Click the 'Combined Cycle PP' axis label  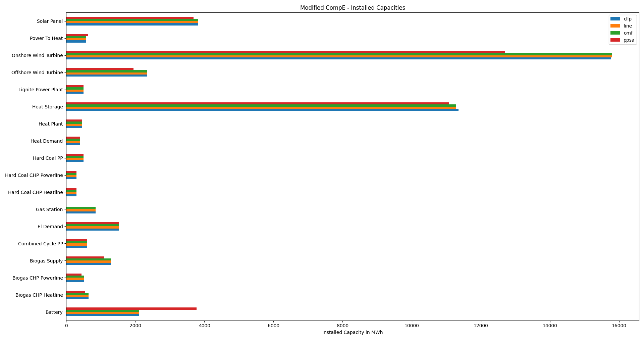coord(41,244)
